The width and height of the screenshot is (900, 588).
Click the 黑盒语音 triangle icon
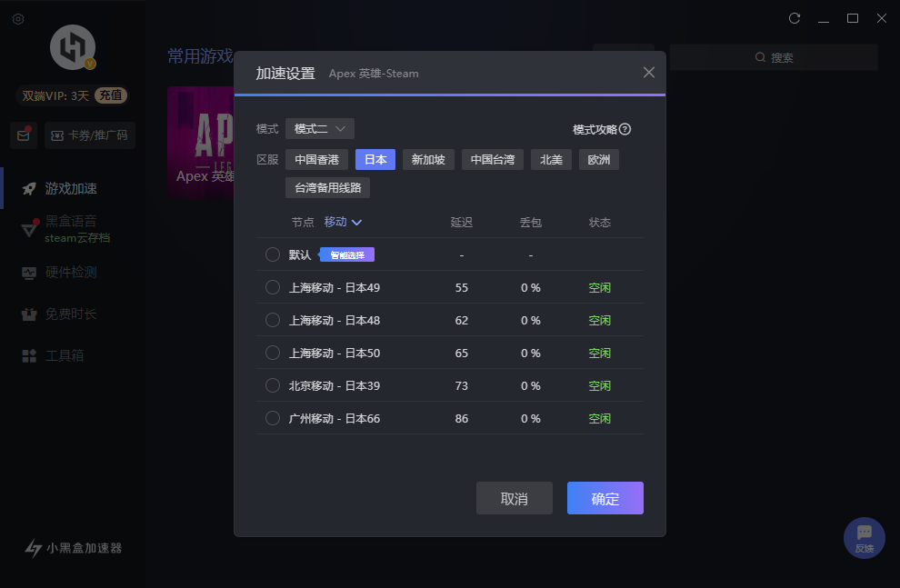click(x=29, y=229)
